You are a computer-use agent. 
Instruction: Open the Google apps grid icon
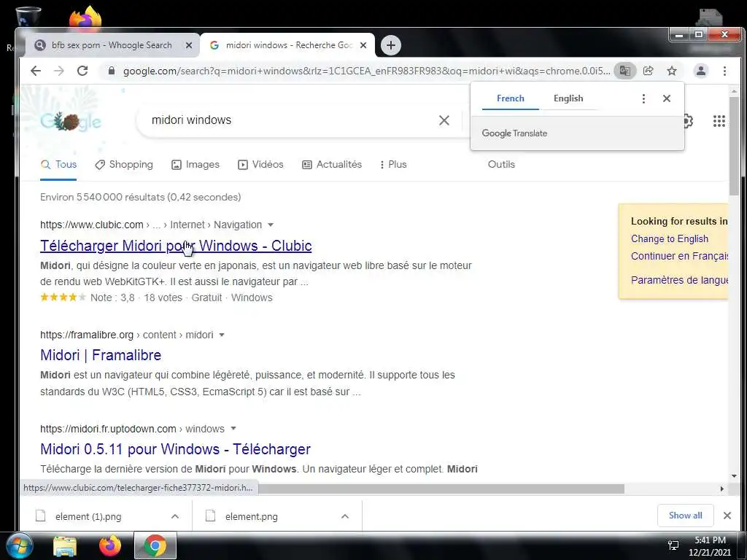(719, 121)
